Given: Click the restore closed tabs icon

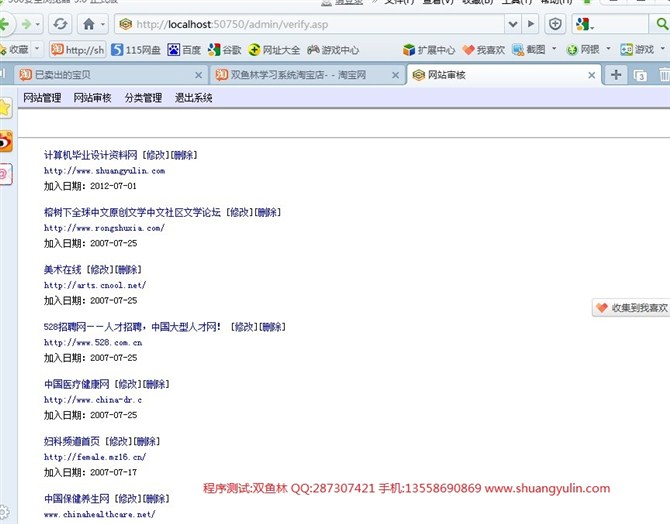Looking at the screenshot, I should 640,76.
